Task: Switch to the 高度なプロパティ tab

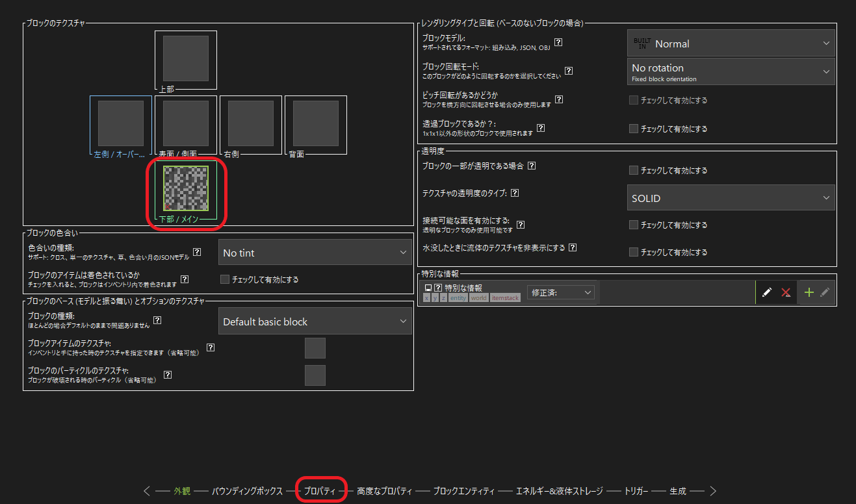Action: click(383, 491)
